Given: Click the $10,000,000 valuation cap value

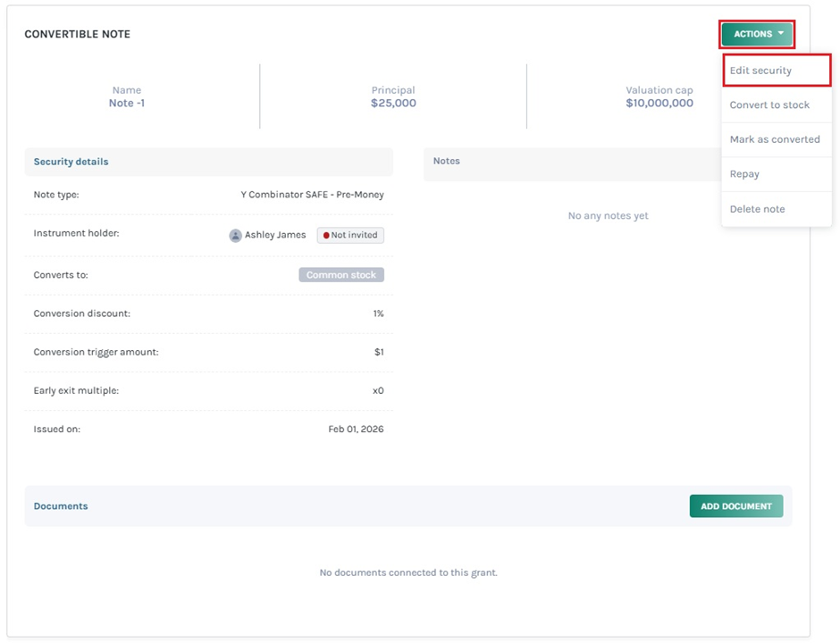Looking at the screenshot, I should click(659, 104).
